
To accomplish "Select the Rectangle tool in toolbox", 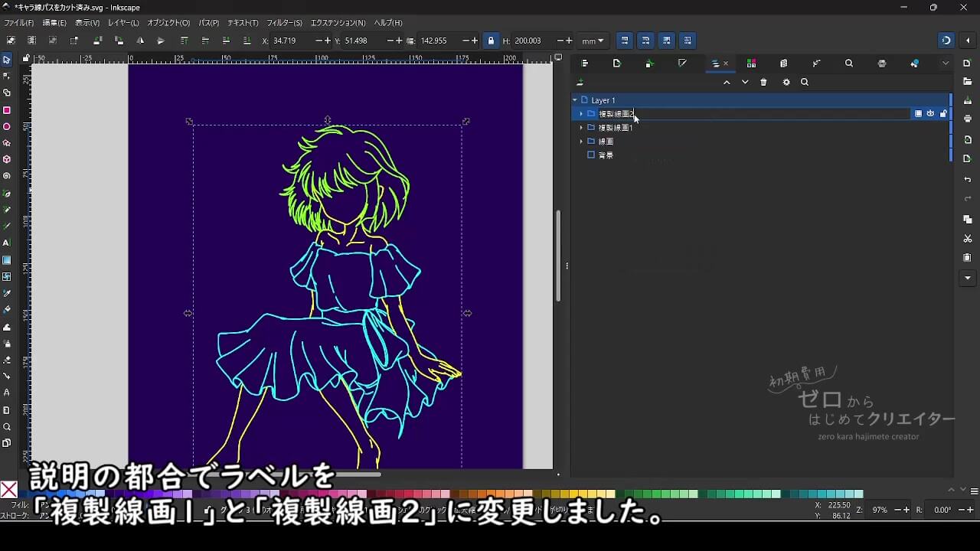I will pyautogui.click(x=7, y=110).
